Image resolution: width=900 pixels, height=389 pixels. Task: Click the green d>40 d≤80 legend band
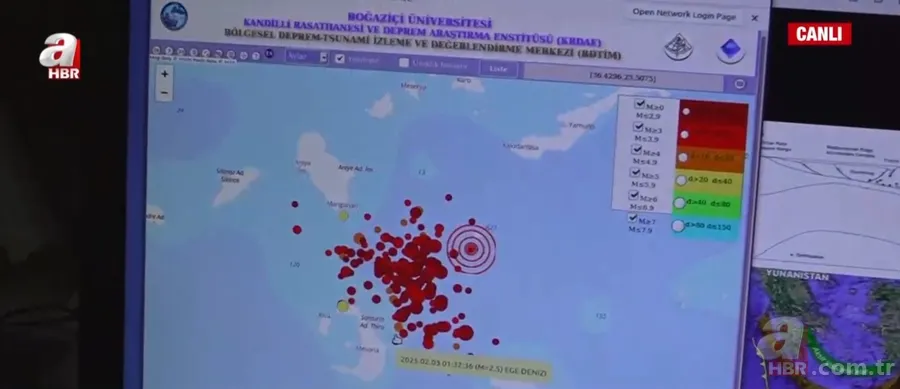[x=708, y=205]
